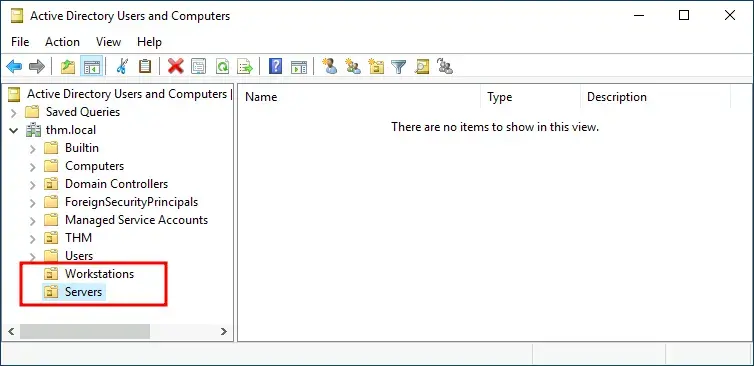Sort by the Name column header
The image size is (754, 366).
(x=359, y=97)
